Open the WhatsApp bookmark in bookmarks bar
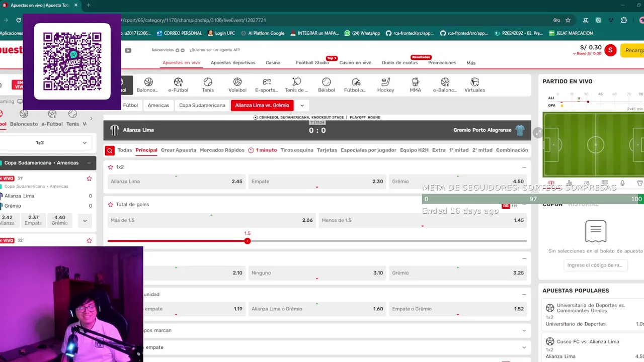The image size is (644, 362). (x=362, y=33)
